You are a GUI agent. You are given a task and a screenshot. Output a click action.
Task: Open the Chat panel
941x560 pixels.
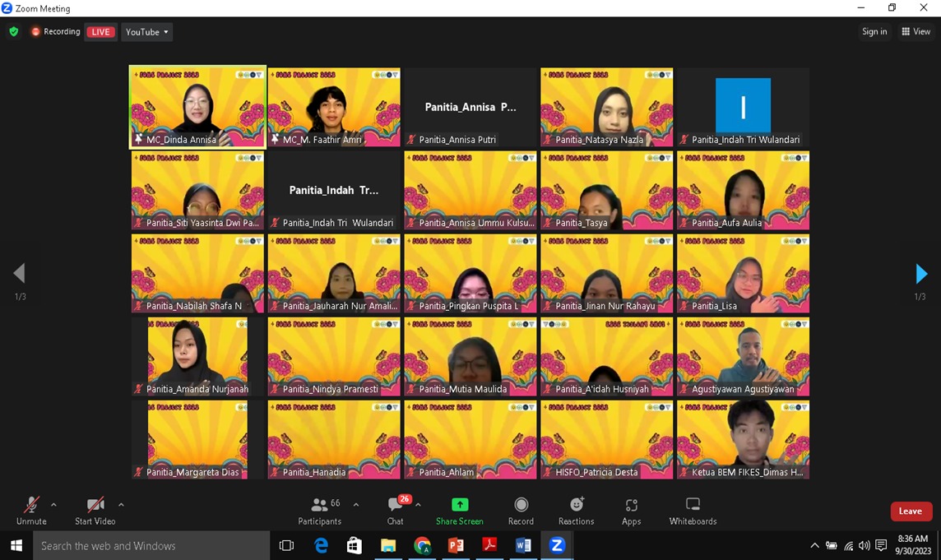(396, 511)
